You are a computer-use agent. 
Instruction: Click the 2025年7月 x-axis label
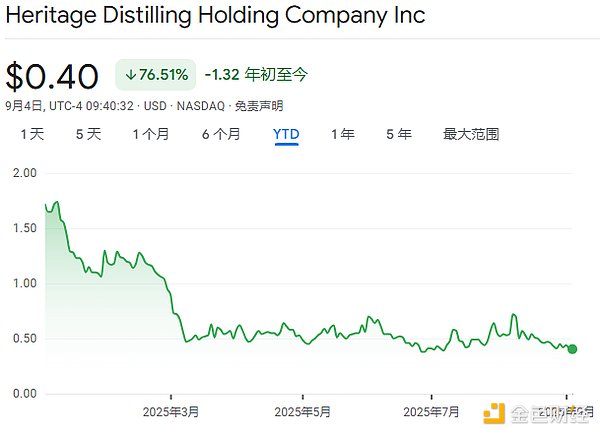click(431, 411)
